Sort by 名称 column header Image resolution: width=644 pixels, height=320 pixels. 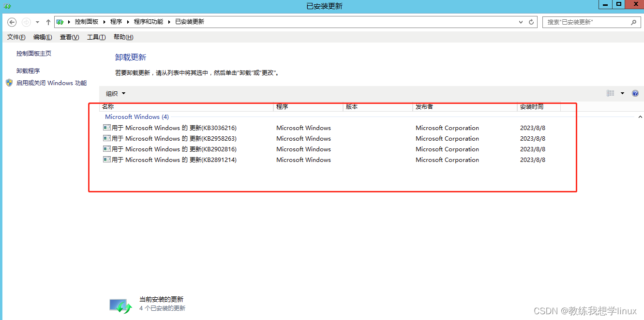click(187, 107)
